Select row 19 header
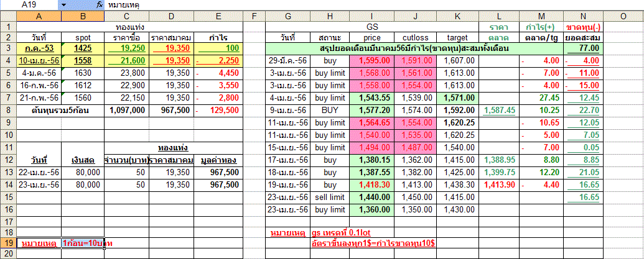 8,243
